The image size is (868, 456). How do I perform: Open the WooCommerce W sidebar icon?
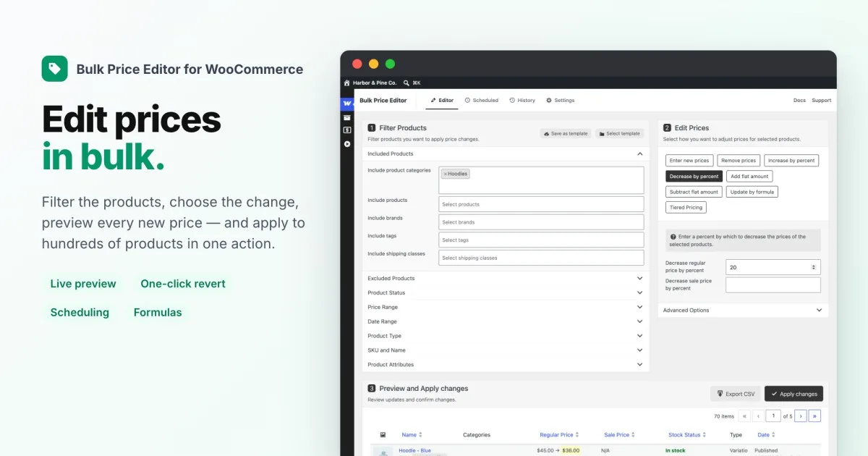click(347, 104)
